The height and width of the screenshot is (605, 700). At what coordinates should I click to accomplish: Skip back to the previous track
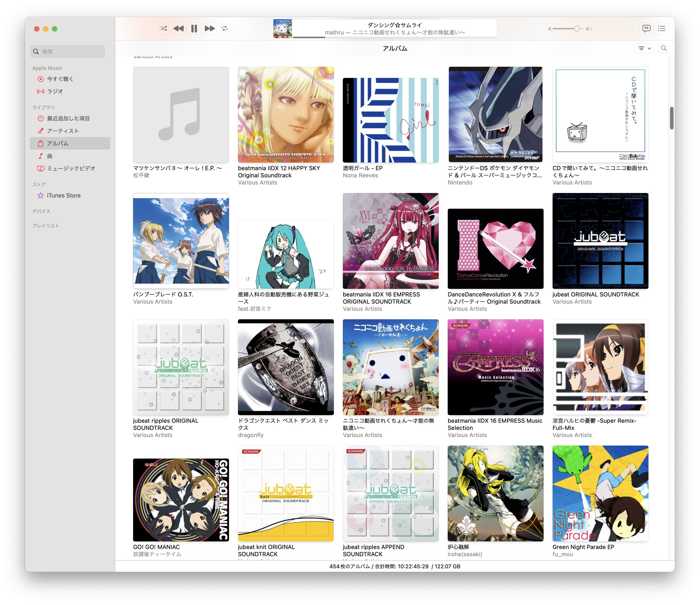(178, 29)
